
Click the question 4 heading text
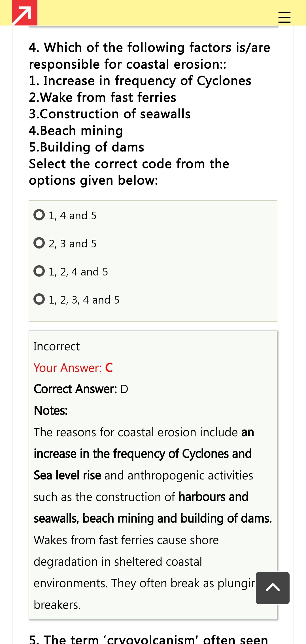point(149,56)
